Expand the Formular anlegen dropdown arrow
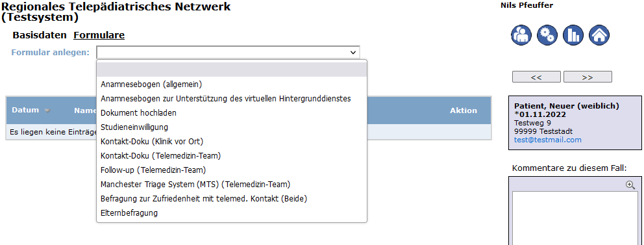 (353, 53)
